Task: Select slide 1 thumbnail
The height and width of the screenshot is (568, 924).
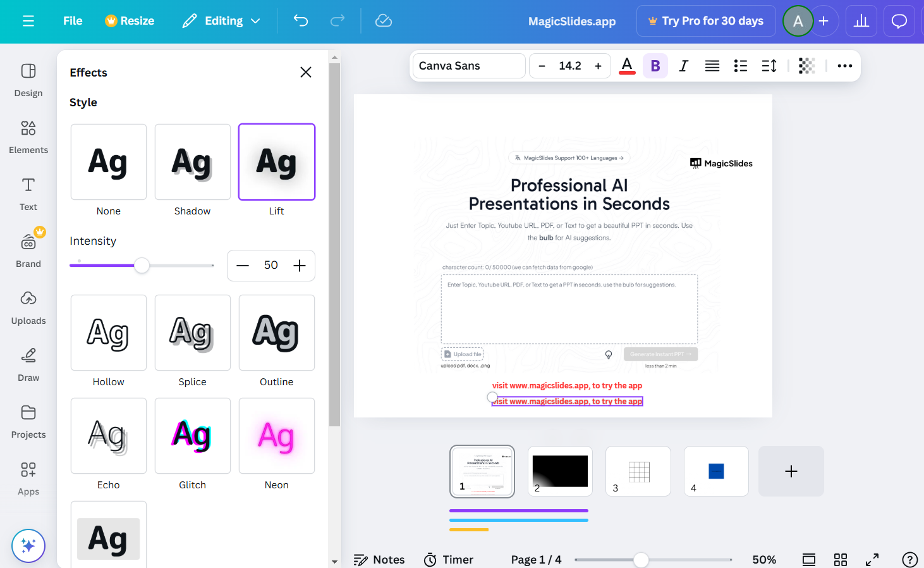Action: [482, 471]
